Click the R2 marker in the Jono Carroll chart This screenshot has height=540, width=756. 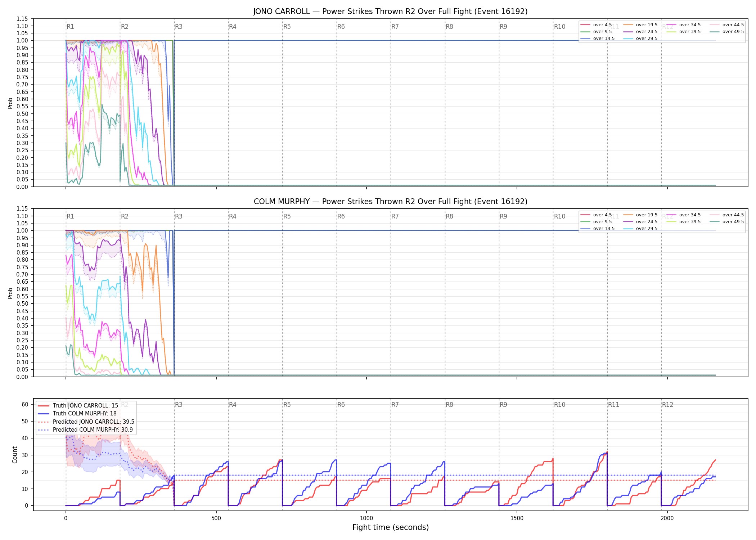pos(125,27)
